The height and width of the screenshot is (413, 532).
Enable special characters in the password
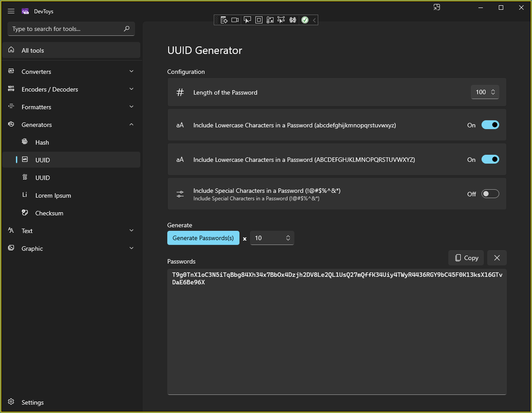(x=490, y=194)
